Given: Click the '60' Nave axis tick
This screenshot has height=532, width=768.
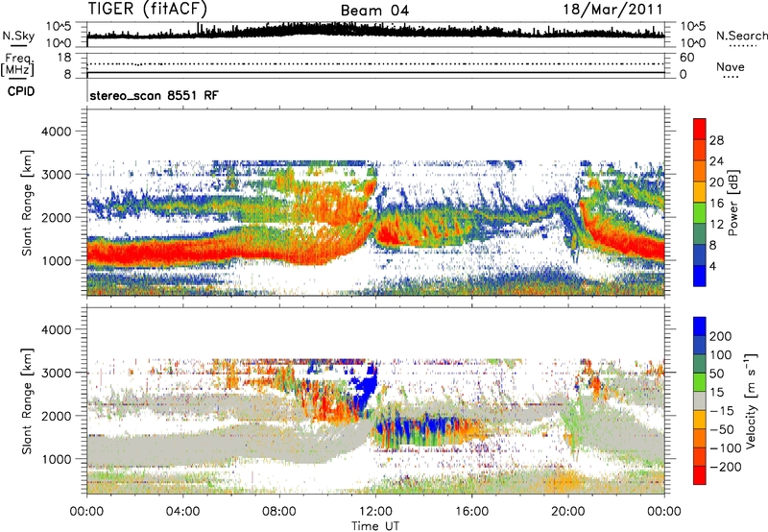Looking at the screenshot, I should [x=687, y=58].
